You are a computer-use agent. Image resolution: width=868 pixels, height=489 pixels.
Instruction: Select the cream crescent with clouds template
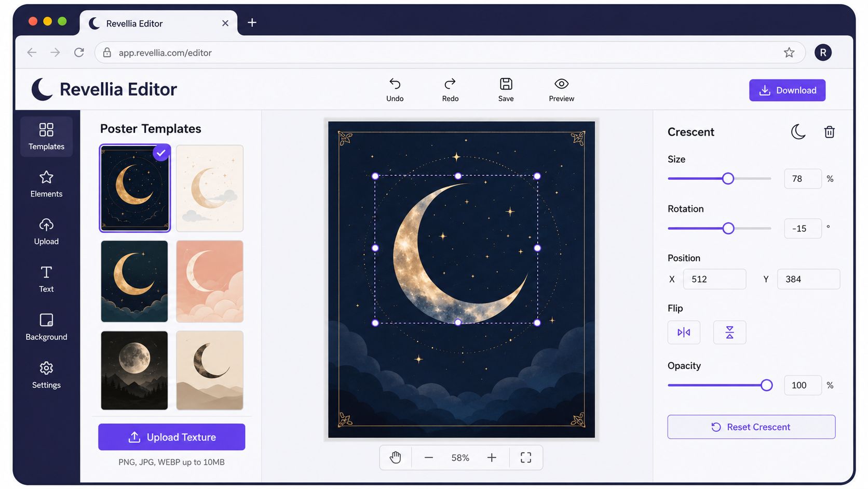coord(210,188)
